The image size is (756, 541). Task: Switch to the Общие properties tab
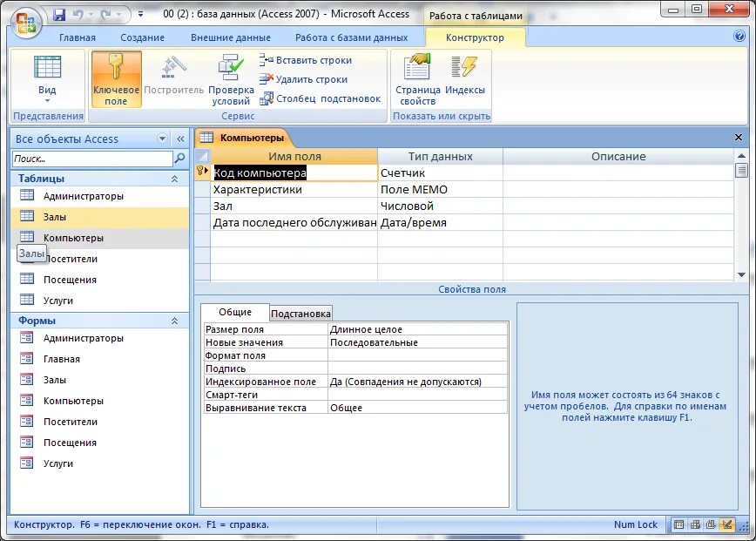point(235,312)
